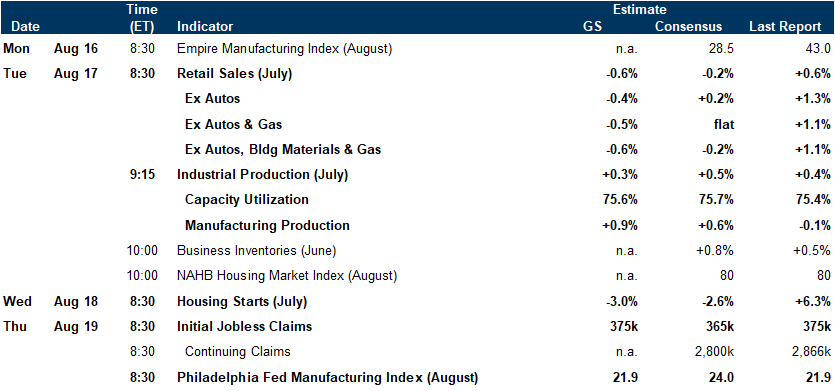Click the Date column header
Image resolution: width=835 pixels, height=391 pixels.
pyautogui.click(x=25, y=27)
